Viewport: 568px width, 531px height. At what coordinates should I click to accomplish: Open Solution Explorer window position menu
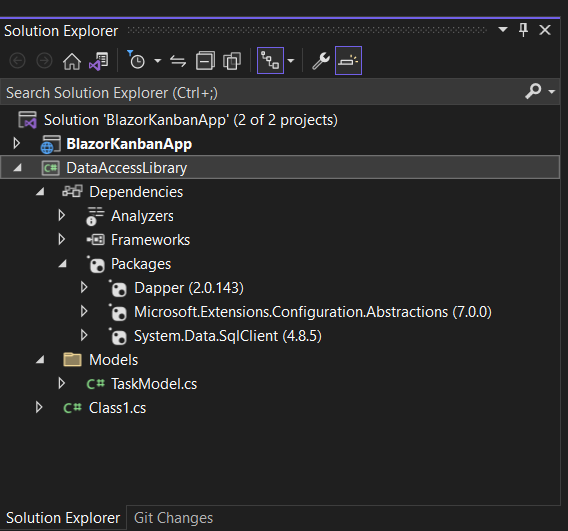pos(502,30)
